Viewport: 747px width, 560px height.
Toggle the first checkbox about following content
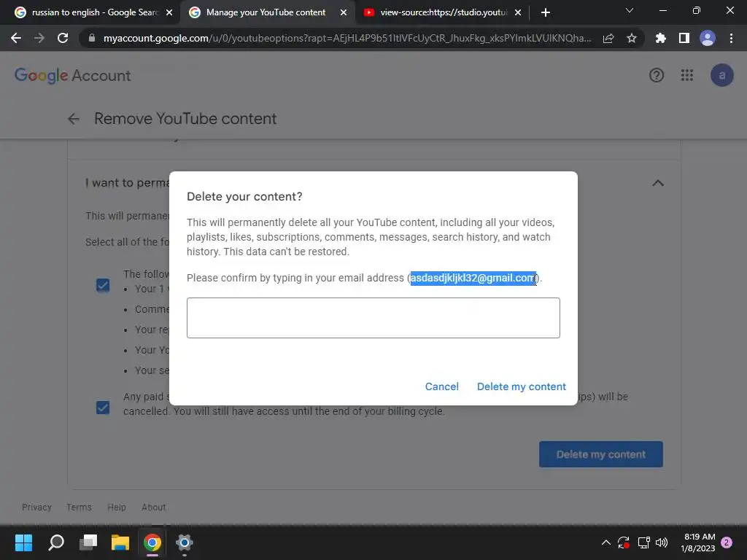click(x=103, y=285)
